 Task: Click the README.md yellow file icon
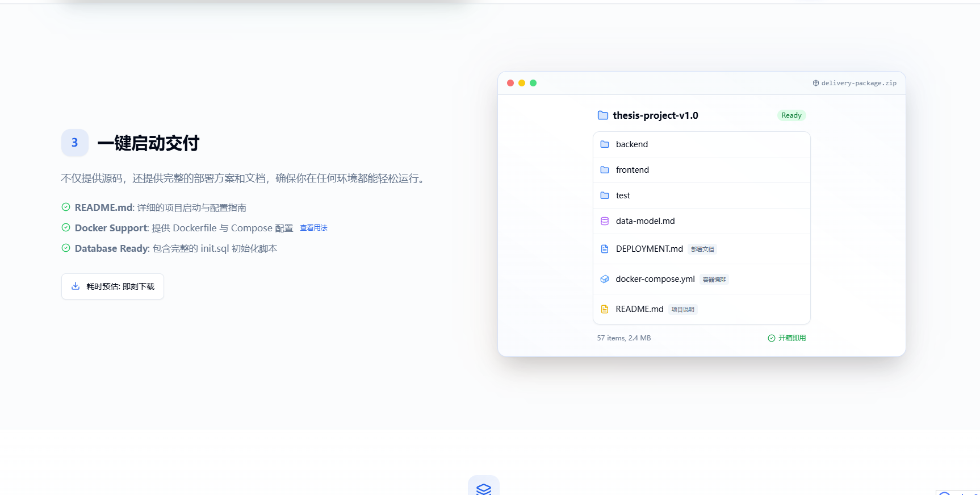coord(605,309)
